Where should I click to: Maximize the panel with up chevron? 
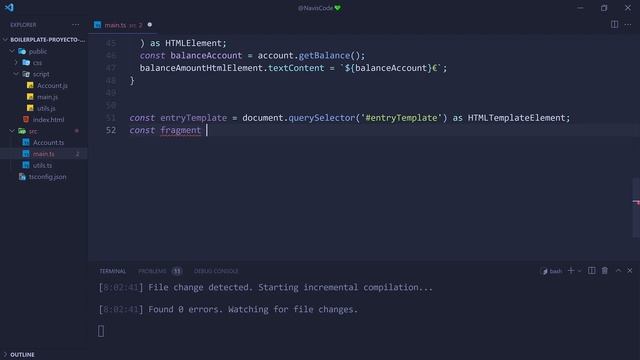618,271
